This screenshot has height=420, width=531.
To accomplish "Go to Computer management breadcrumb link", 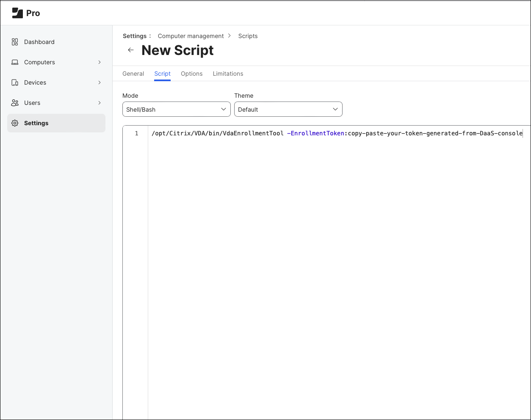I will tap(191, 36).
